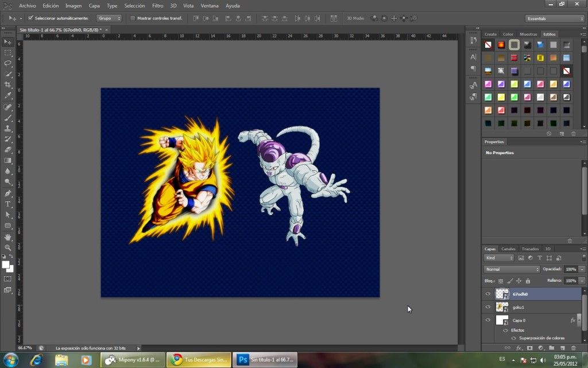The width and height of the screenshot is (588, 368).
Task: Select the goku1 layer
Action: pos(537,307)
